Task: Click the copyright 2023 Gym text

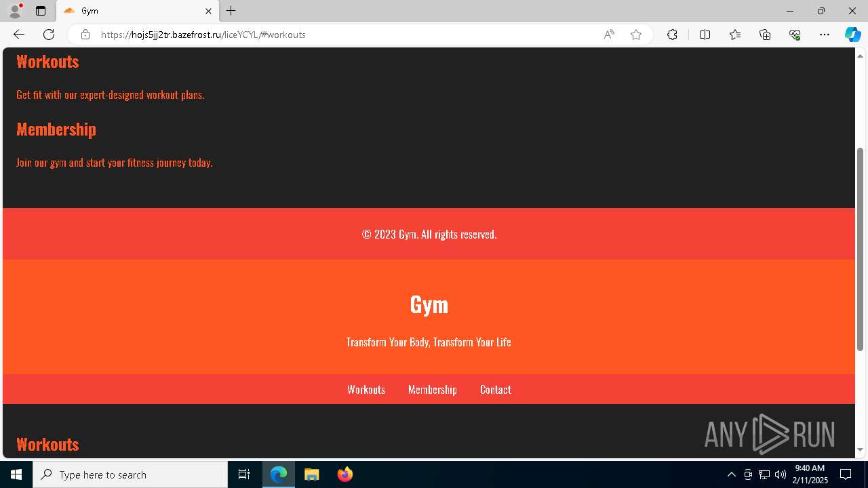Action: point(429,235)
